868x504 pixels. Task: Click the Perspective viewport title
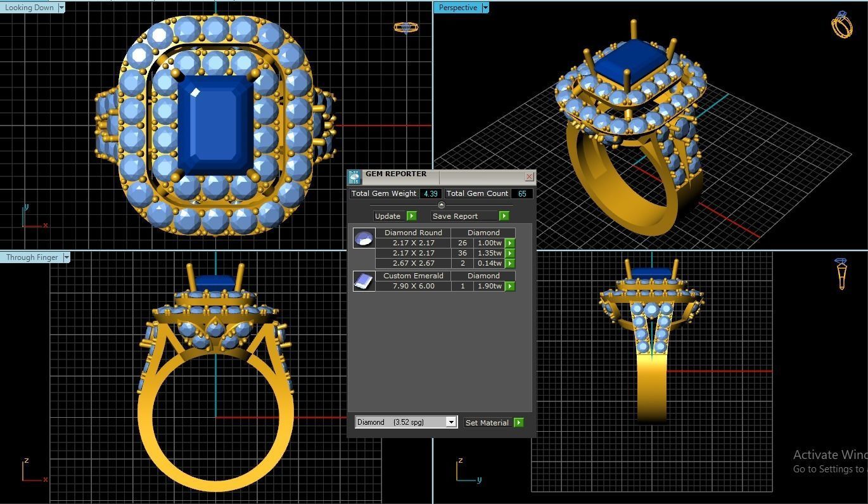coord(457,8)
